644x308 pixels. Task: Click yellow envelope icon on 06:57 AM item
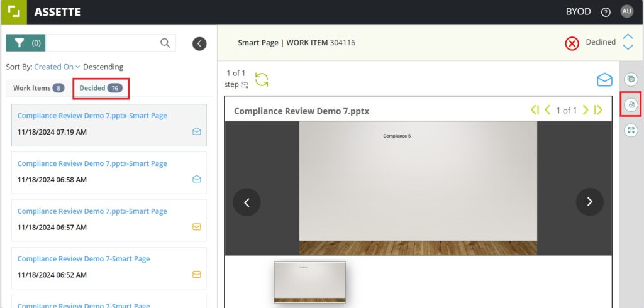pos(197,227)
